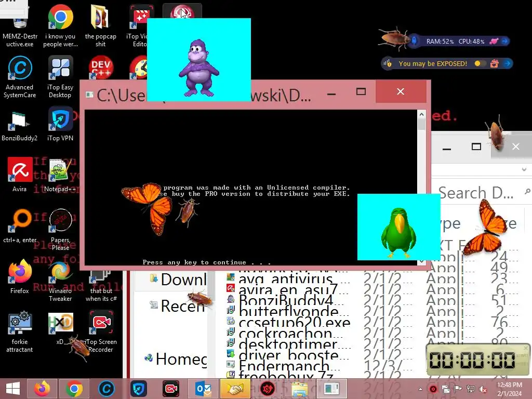Open iTop Screen Recorder taskbar icon
The height and width of the screenshot is (399, 532).
(171, 389)
